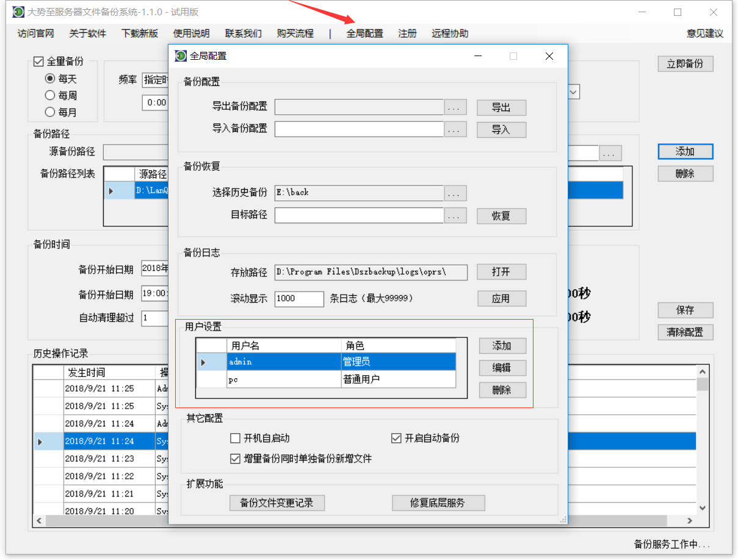Close the 全局配置 dialog
Image resolution: width=738 pixels, height=560 pixels.
point(549,56)
